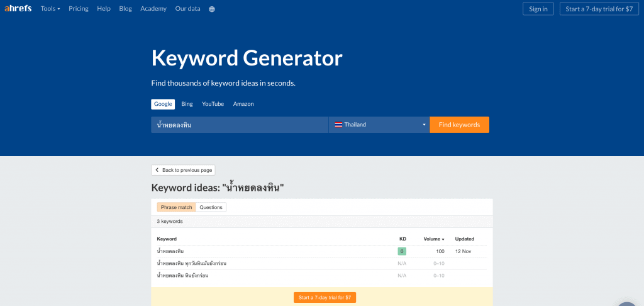
Task: Click orange trial button in yellow banner
Action: pos(325,297)
